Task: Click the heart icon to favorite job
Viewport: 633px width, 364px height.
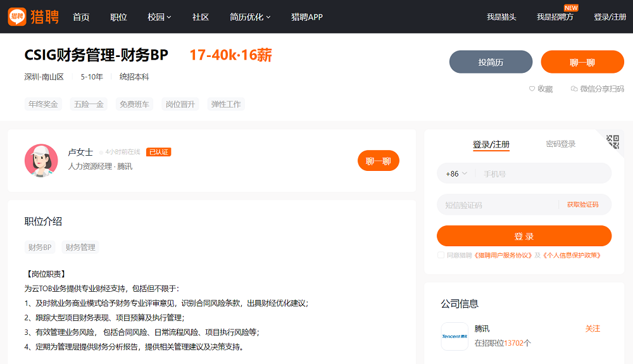Action: [x=532, y=89]
